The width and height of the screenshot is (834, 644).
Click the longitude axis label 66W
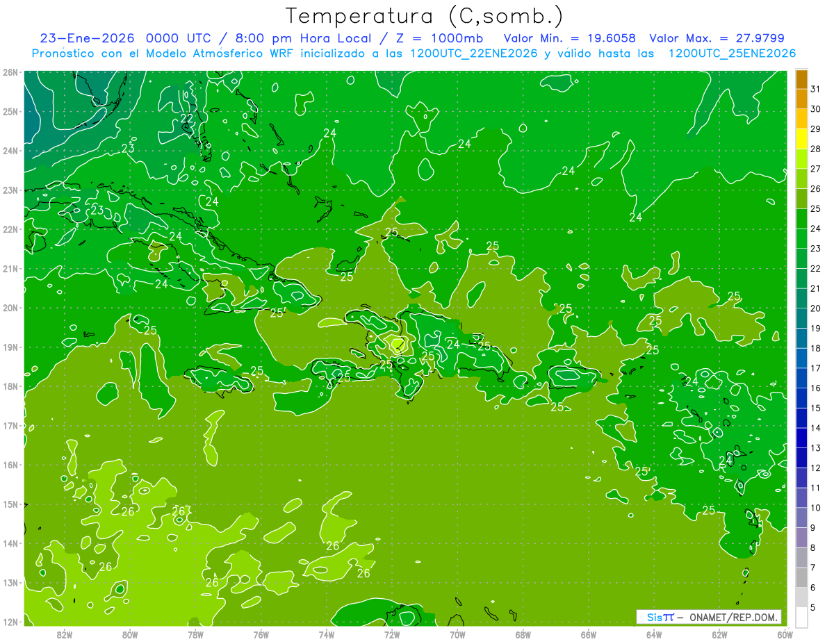589,634
